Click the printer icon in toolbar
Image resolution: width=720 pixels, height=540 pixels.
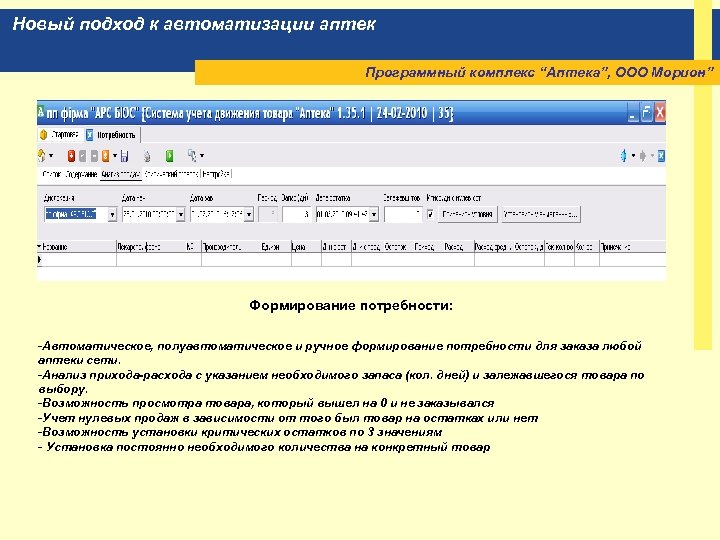(147, 156)
